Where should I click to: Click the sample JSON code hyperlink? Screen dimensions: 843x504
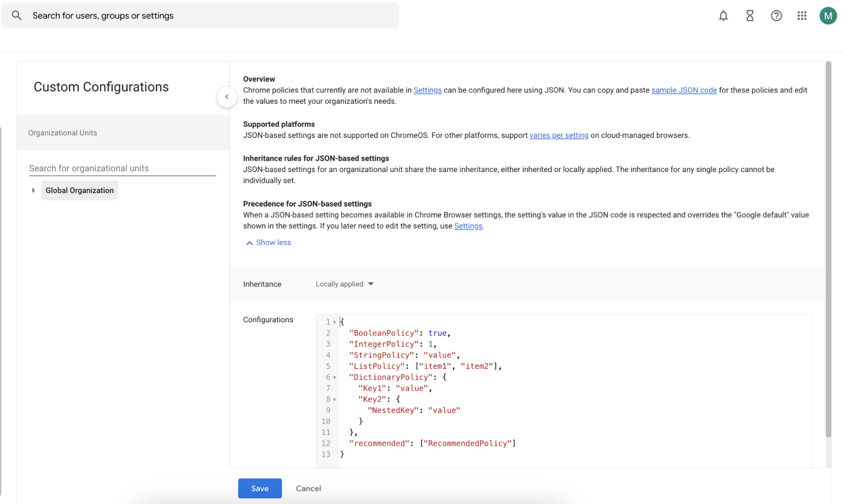pos(684,89)
